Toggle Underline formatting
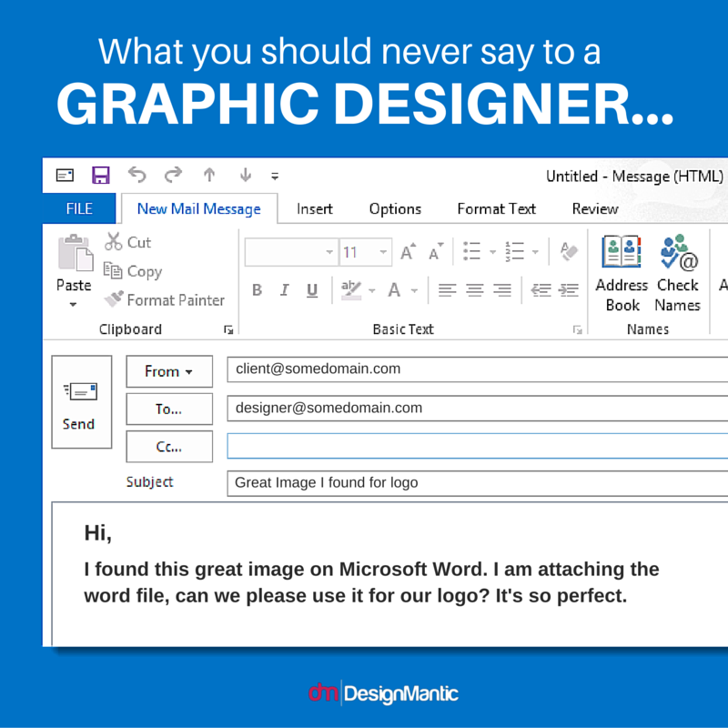 pyautogui.click(x=312, y=290)
